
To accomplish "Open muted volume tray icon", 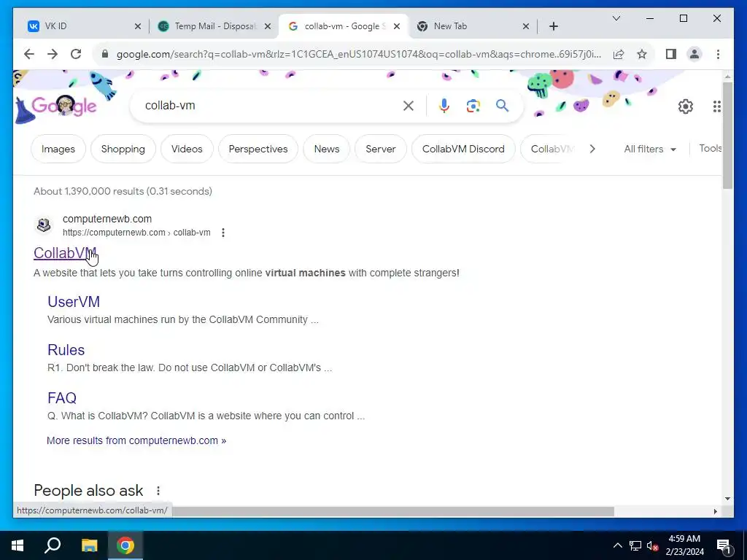I will tap(652, 545).
